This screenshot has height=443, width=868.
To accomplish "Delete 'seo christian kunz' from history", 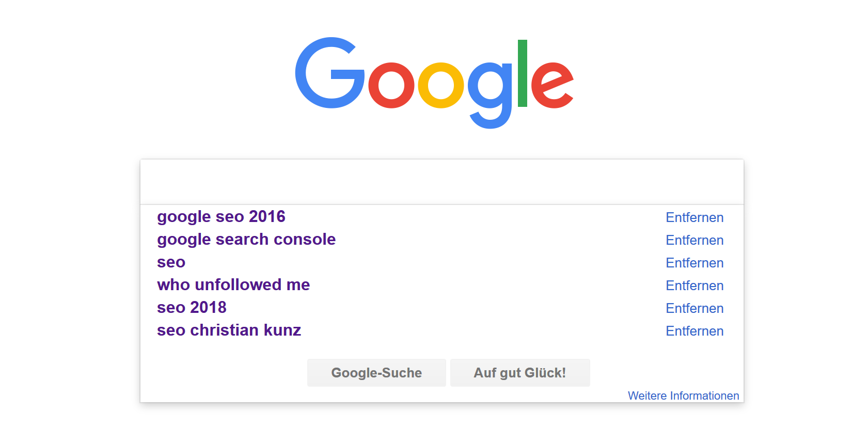I will 695,331.
